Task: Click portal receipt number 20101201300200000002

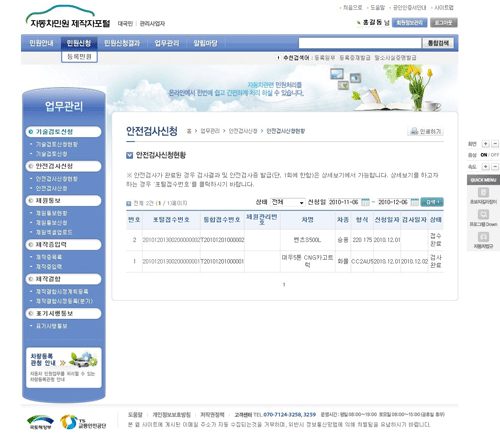Action: (171, 240)
